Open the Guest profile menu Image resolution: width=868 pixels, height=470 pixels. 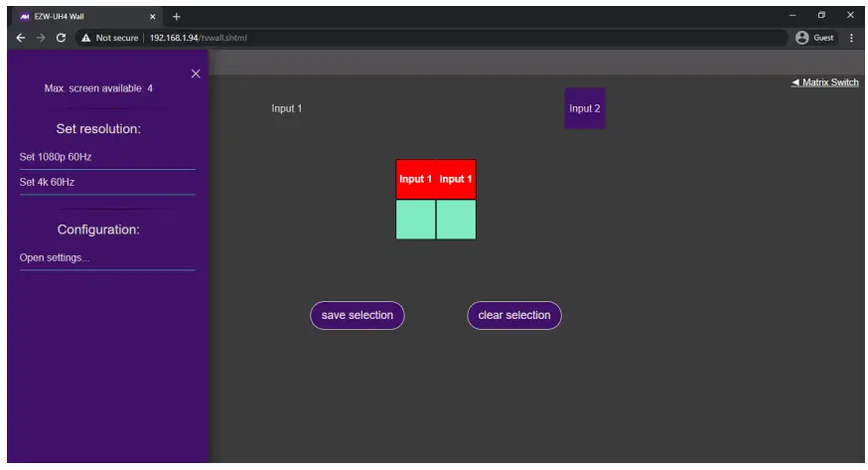click(x=814, y=38)
